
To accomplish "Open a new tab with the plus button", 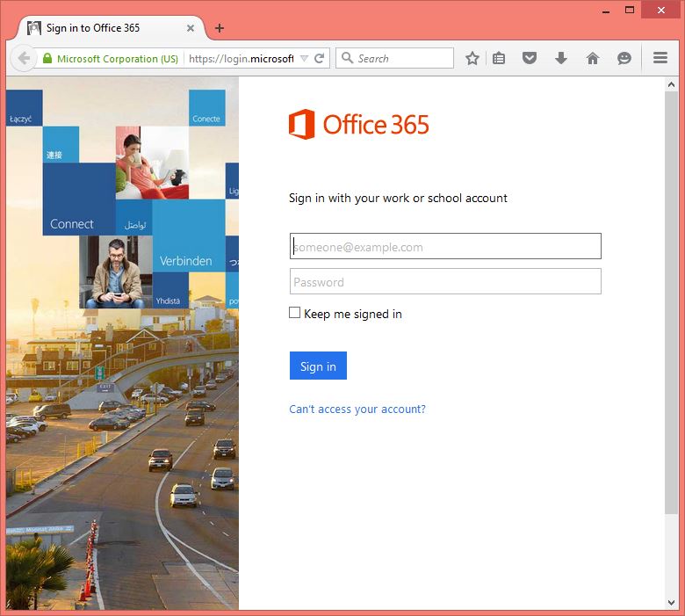I will point(220,28).
